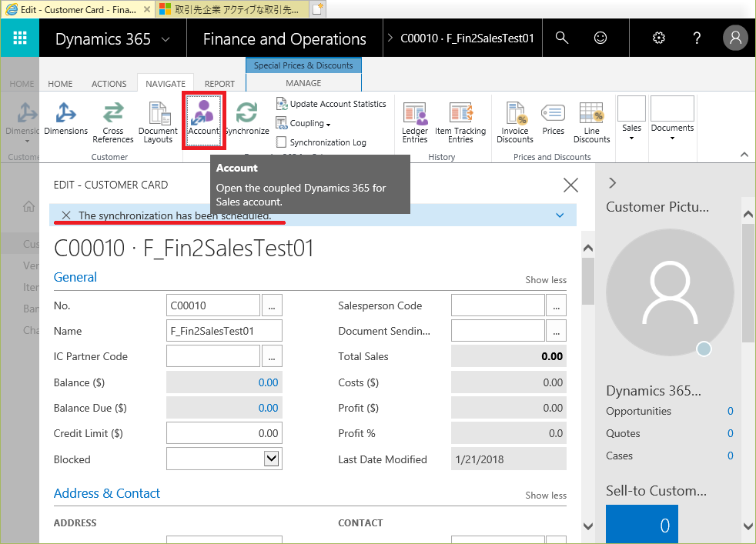Open the Blocked dropdown
The width and height of the screenshot is (756, 544).
[x=272, y=459]
